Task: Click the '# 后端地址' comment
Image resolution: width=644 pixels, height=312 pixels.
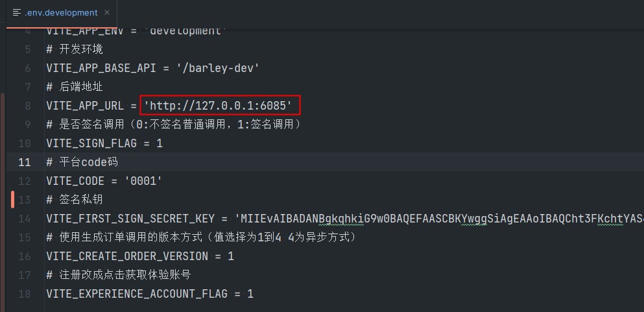Action: tap(75, 87)
